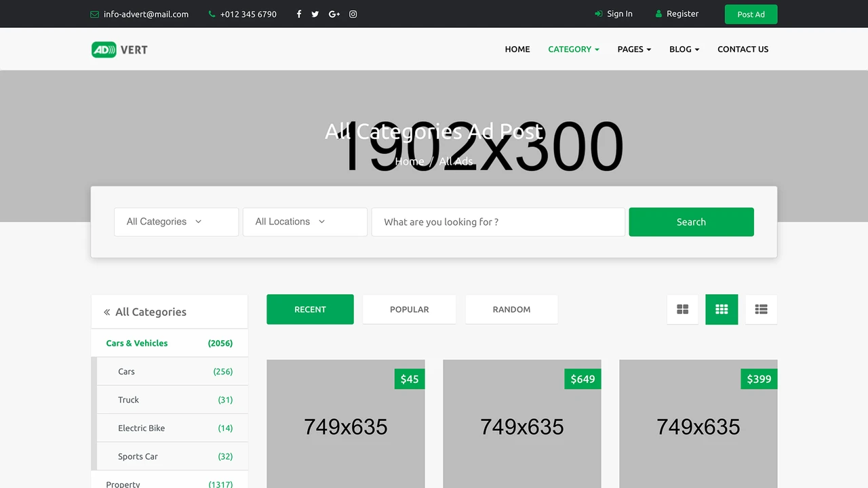Open the $399 ad thumbnail
Image resolution: width=868 pixels, height=488 pixels.
[x=698, y=424]
